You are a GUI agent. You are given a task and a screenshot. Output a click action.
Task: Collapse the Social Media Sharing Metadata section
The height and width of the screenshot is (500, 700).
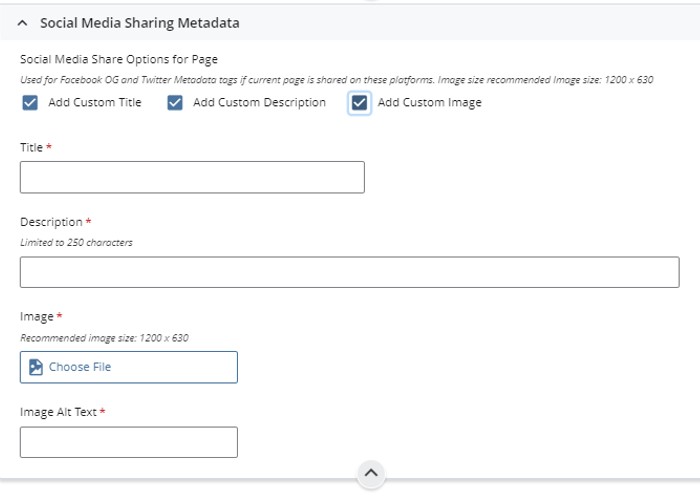point(22,23)
